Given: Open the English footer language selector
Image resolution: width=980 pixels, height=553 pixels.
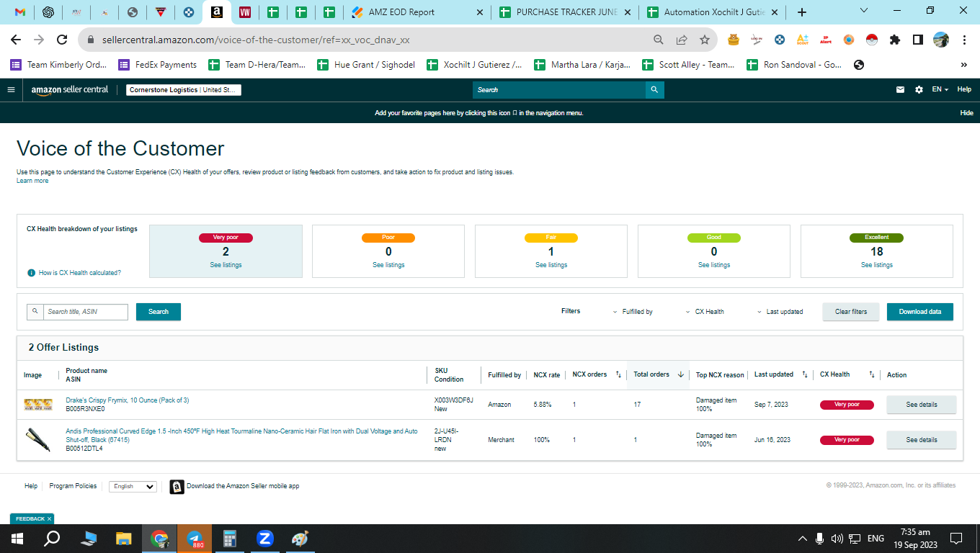Looking at the screenshot, I should click(x=133, y=487).
